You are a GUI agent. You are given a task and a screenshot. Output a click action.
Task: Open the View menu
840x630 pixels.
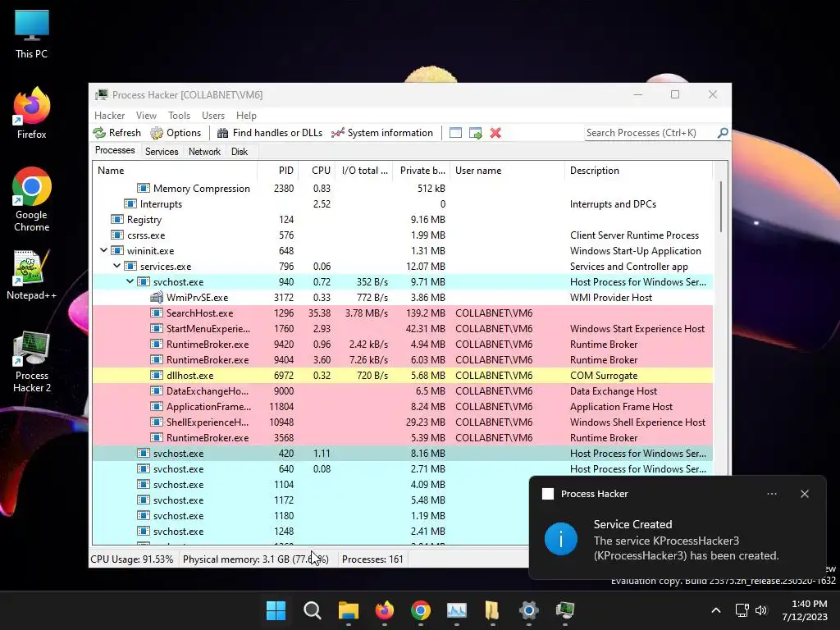[x=146, y=116]
